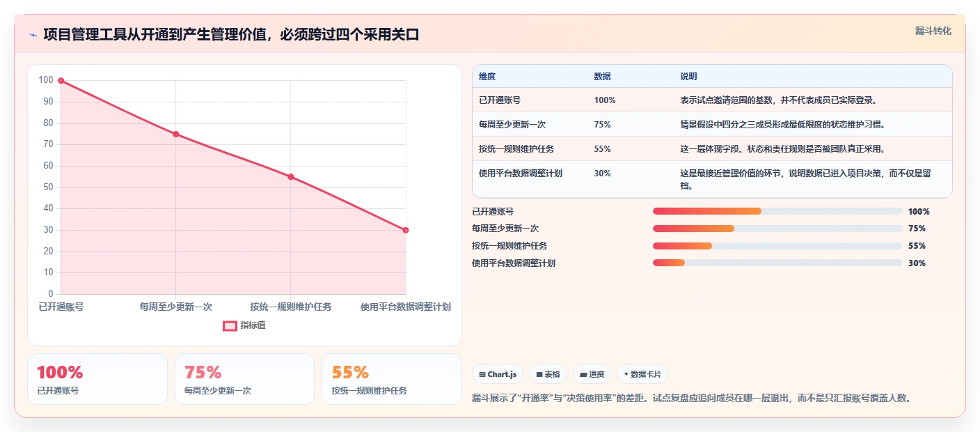Click x-axis label 使用平台数据调整计划 under the chart

406,307
